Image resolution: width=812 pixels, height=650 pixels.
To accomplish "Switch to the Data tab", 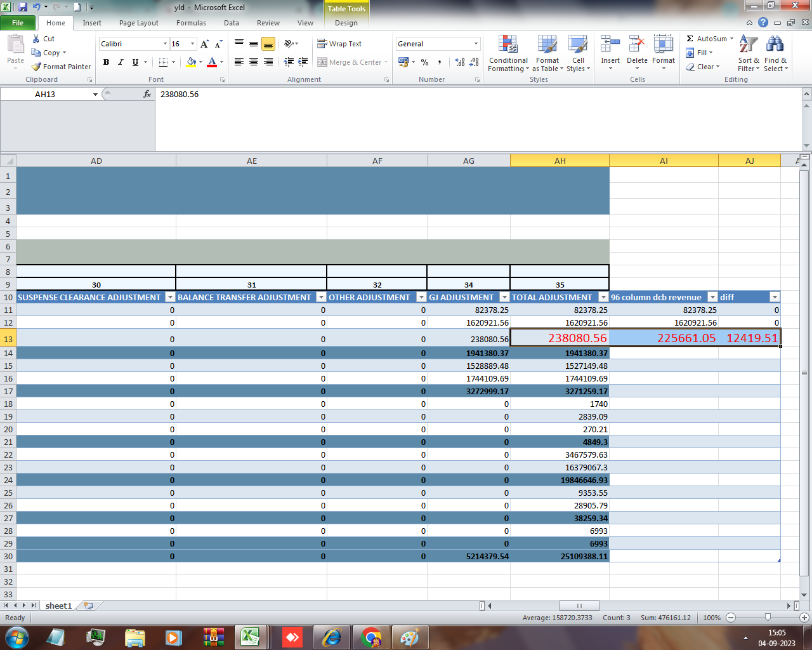I will pos(232,23).
